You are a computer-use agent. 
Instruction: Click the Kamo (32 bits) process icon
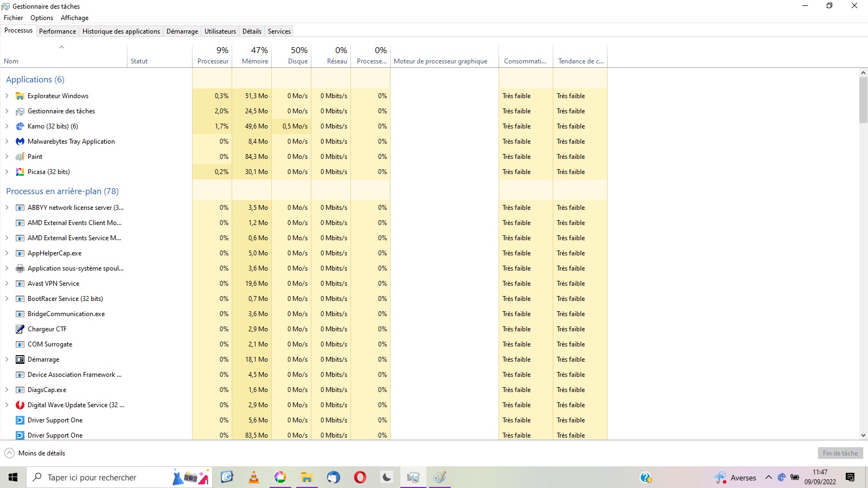coord(20,126)
